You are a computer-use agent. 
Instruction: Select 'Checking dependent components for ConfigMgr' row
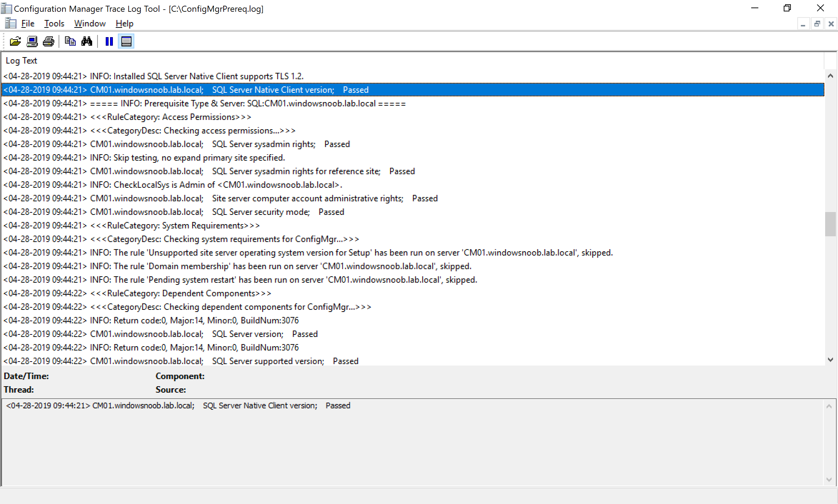[413, 307]
